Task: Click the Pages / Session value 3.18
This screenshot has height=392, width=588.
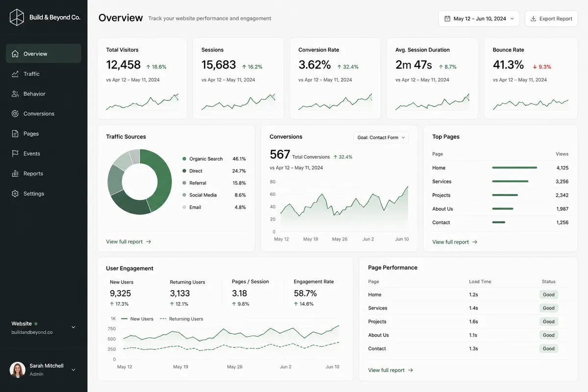Action: point(240,294)
